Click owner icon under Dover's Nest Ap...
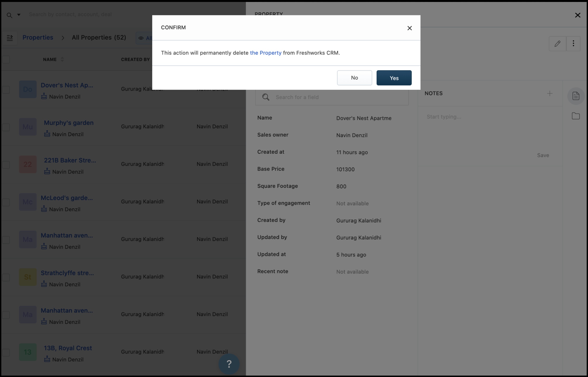Image resolution: width=588 pixels, height=377 pixels. (x=44, y=96)
